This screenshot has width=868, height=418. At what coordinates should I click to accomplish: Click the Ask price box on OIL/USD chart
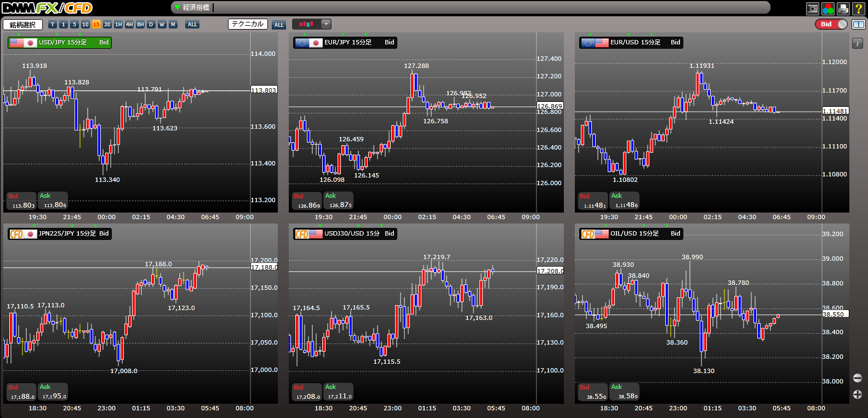point(625,392)
